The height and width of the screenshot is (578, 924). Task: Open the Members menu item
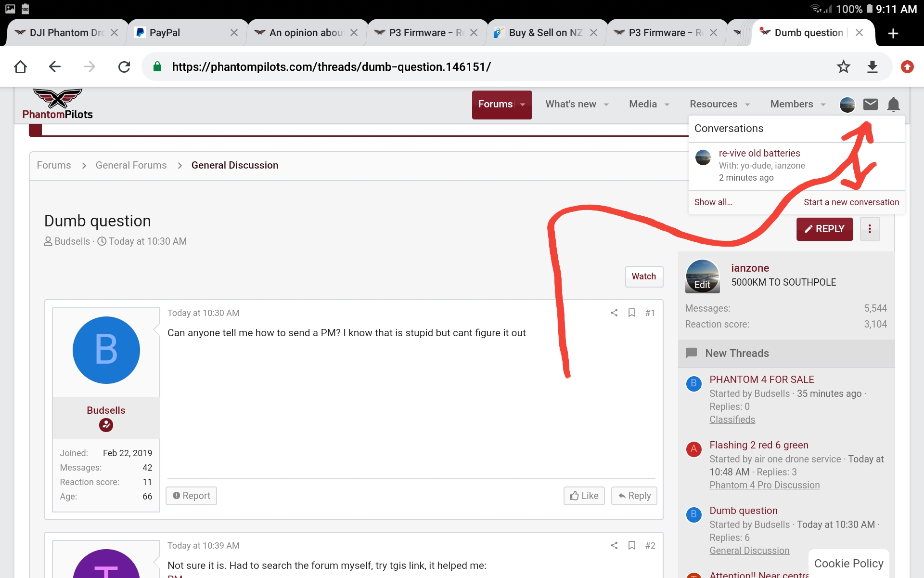pyautogui.click(x=792, y=104)
